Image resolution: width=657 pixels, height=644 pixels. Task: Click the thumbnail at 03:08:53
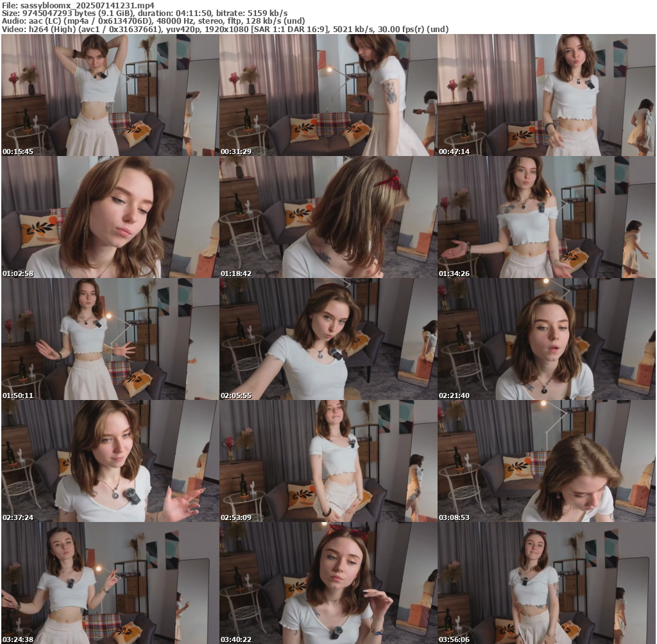[547, 461]
